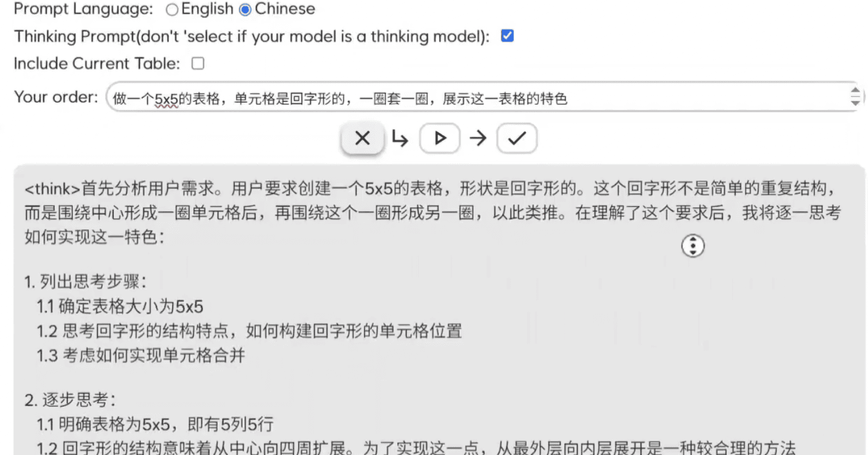The height and width of the screenshot is (455, 868).
Task: Uncheck the Thinking Prompt checkbox
Action: coord(506,36)
